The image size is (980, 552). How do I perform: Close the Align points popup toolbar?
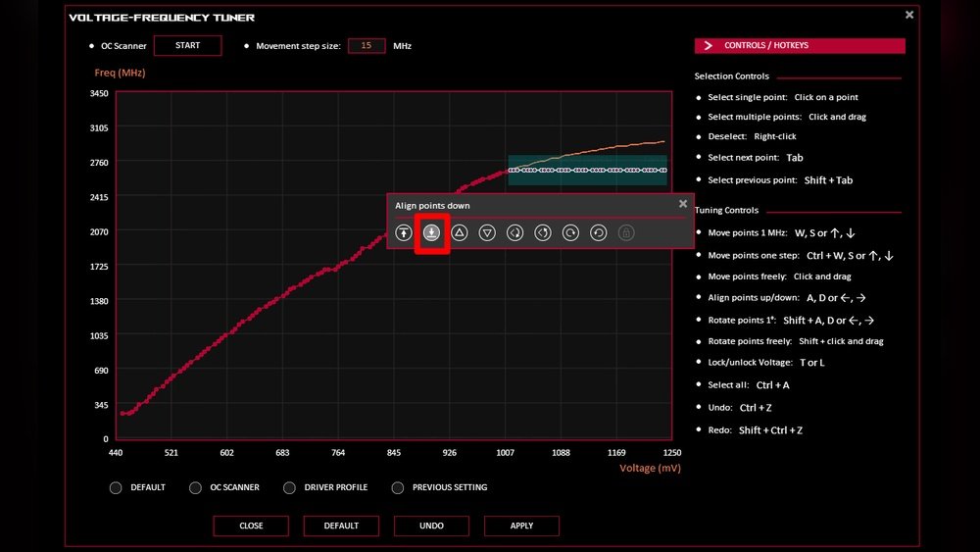click(x=683, y=204)
